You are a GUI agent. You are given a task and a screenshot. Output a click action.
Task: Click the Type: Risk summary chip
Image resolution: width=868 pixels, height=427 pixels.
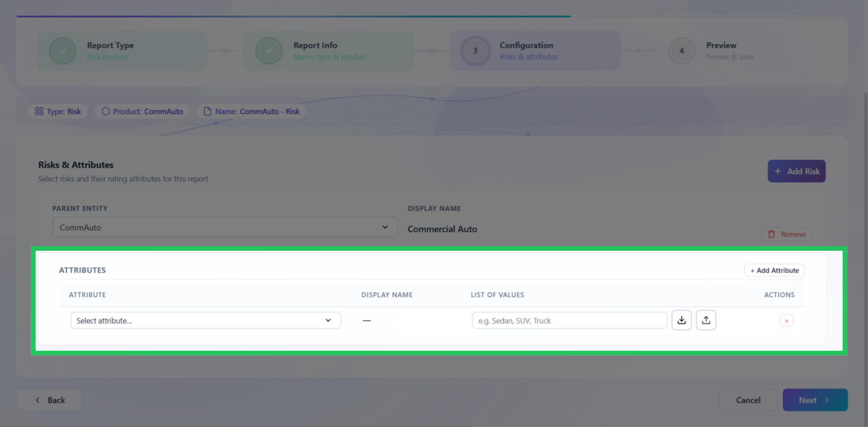[58, 111]
